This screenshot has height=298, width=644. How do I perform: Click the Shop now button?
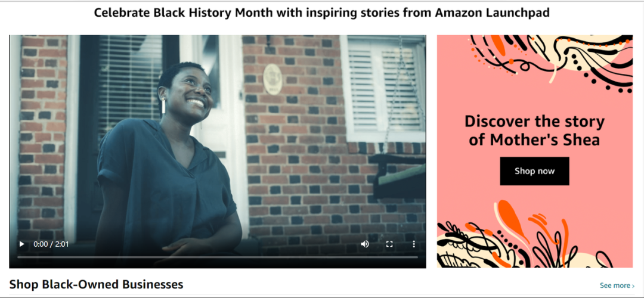(534, 171)
